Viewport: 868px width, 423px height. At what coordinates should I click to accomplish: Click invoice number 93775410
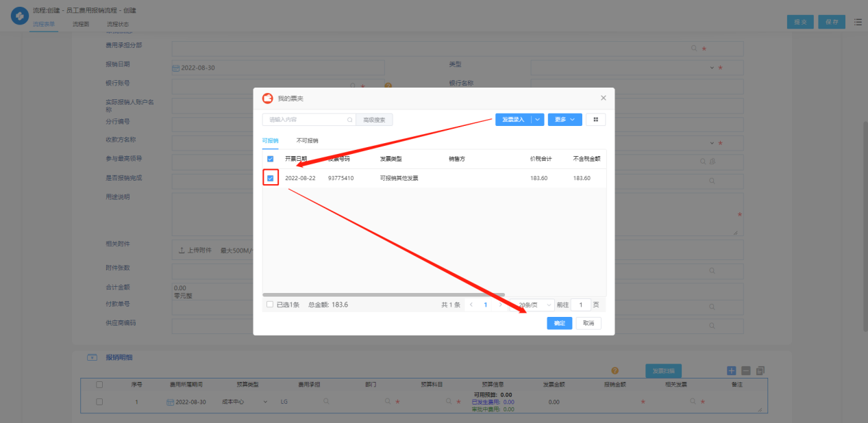[340, 178]
